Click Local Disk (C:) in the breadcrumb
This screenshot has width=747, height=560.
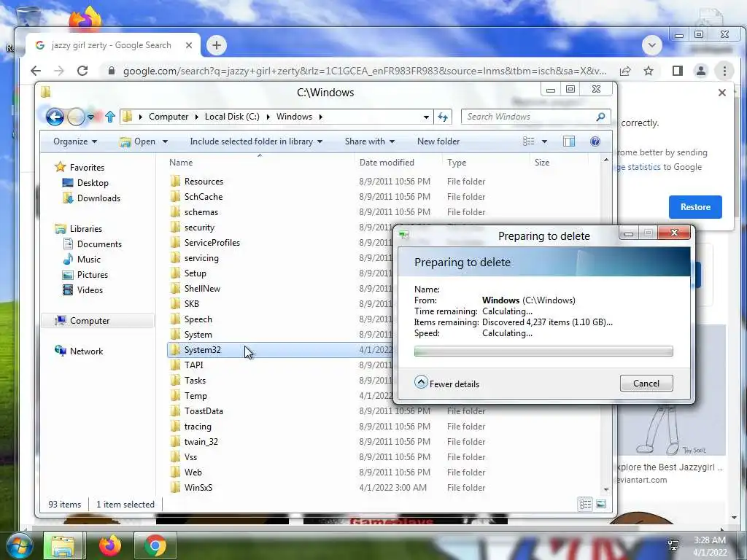(232, 117)
